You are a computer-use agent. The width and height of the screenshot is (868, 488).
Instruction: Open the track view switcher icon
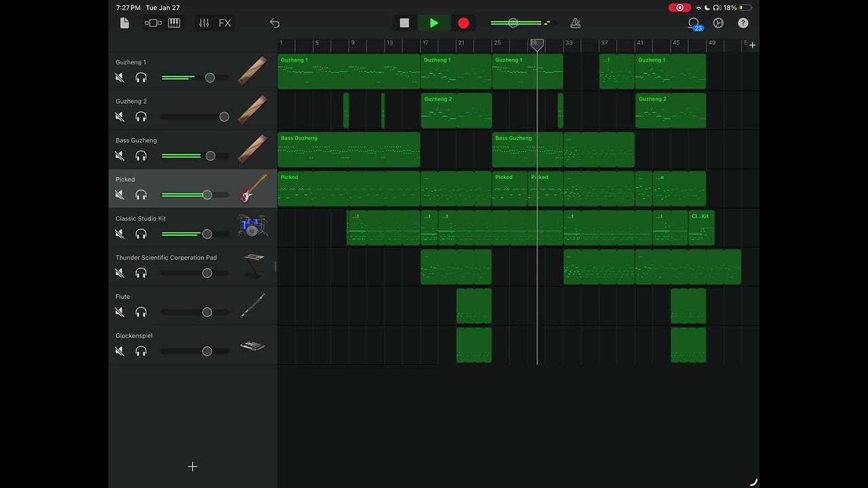pyautogui.click(x=153, y=23)
